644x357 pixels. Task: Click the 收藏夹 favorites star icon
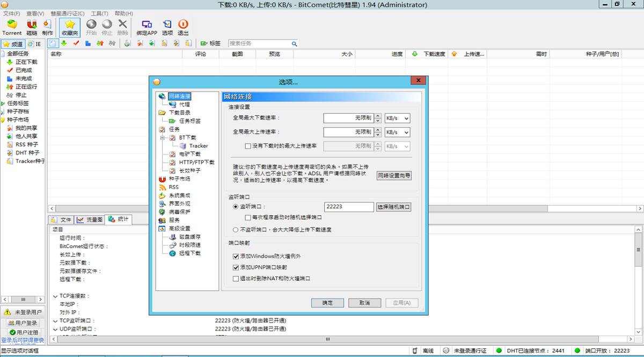[x=69, y=27]
